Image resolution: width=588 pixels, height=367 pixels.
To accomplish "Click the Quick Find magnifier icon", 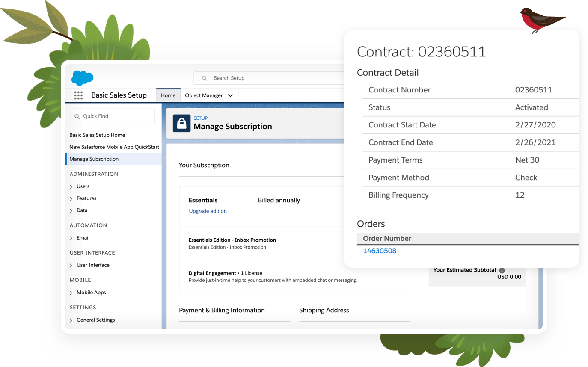I will [77, 116].
